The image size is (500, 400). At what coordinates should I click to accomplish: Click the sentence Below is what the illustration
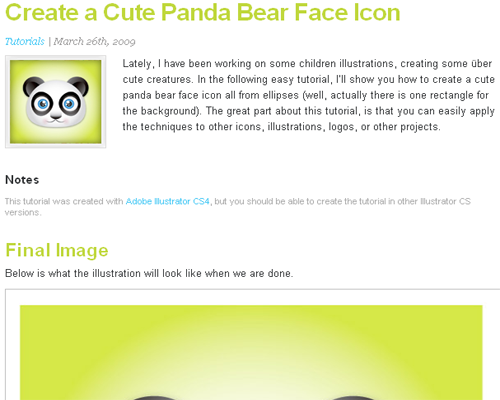point(149,273)
